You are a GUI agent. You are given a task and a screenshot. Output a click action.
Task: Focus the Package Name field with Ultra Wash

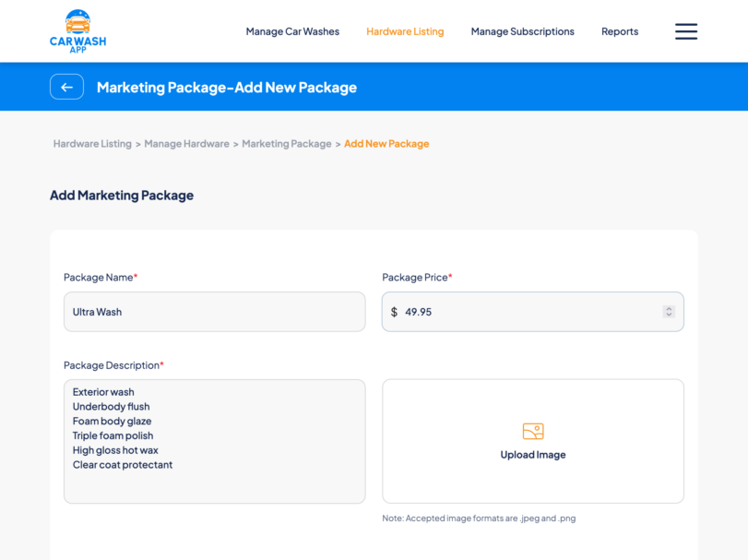click(214, 312)
